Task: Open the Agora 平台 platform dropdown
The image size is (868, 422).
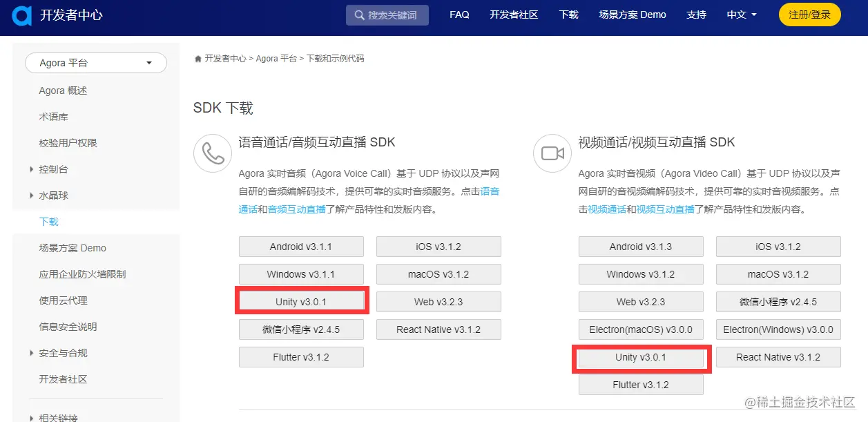Action: 96,63
